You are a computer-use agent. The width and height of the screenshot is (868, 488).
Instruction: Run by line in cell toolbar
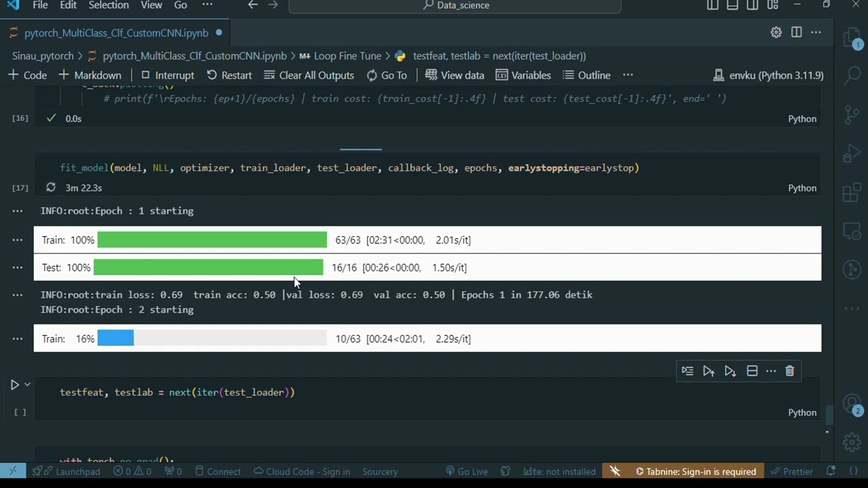point(688,371)
